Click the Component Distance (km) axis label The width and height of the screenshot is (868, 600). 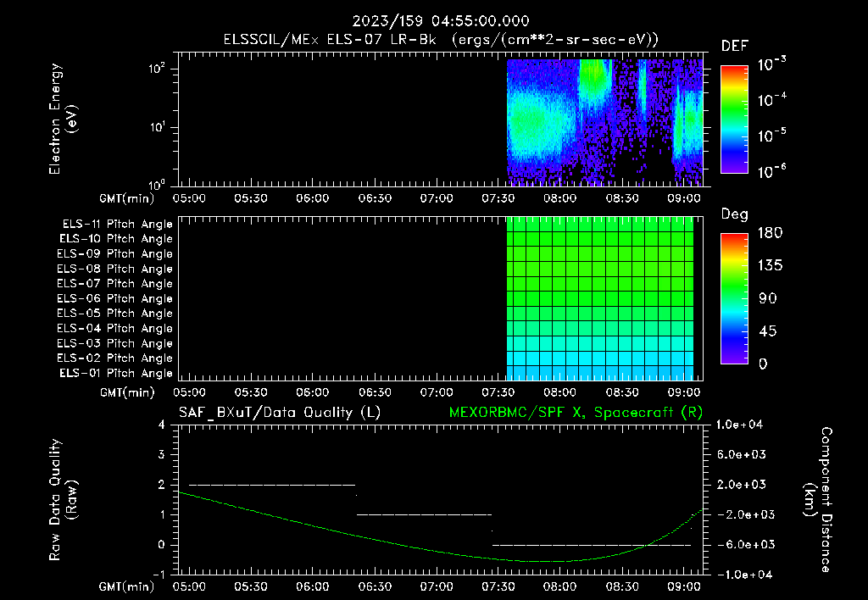pyautogui.click(x=817, y=500)
